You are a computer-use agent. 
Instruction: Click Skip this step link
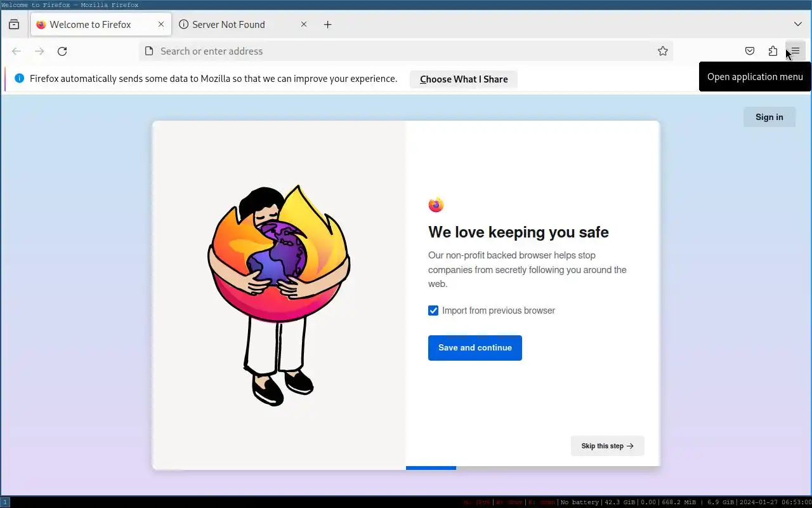(608, 446)
